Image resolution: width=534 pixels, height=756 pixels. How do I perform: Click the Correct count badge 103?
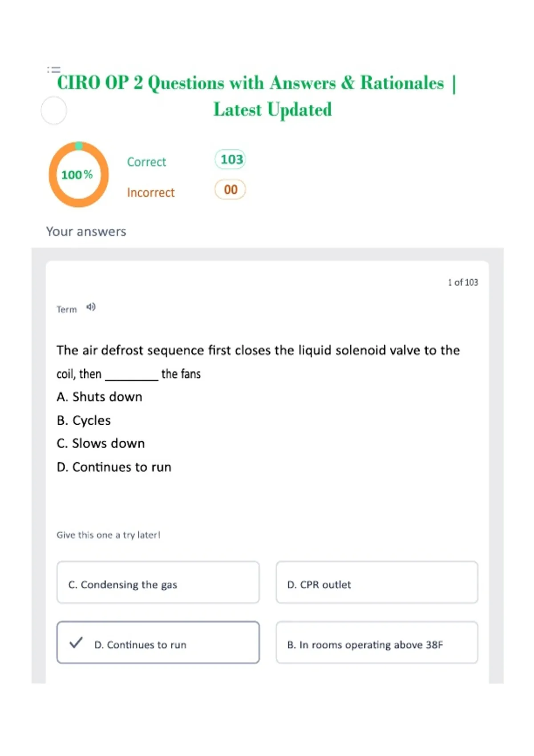pos(231,160)
